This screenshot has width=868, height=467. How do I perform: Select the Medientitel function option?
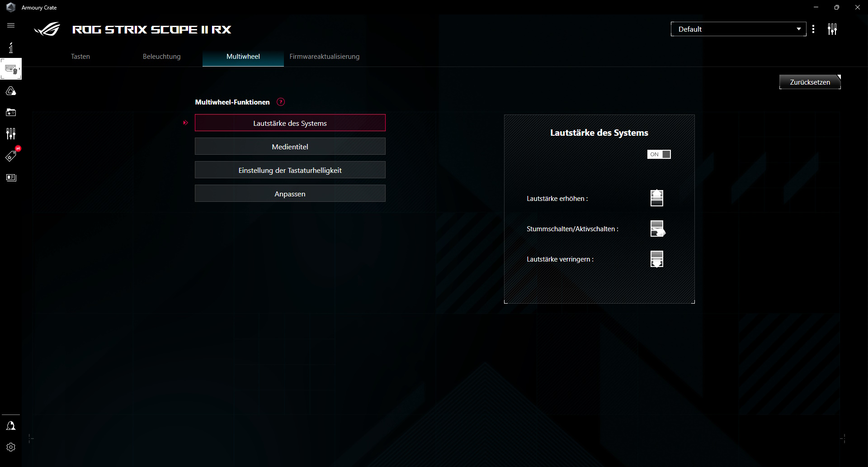(290, 146)
